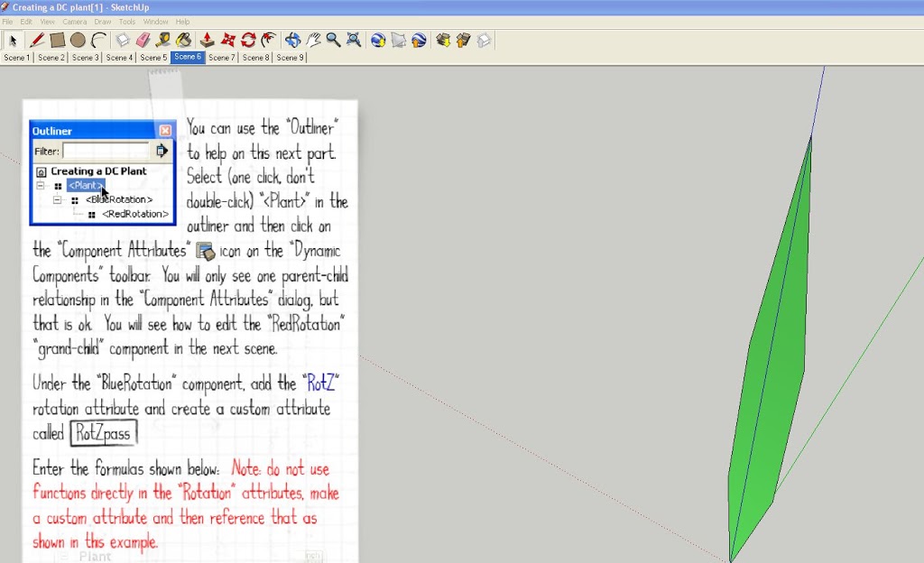Viewport: 924px width, 563px height.
Task: Open the Window menu
Action: tap(155, 22)
